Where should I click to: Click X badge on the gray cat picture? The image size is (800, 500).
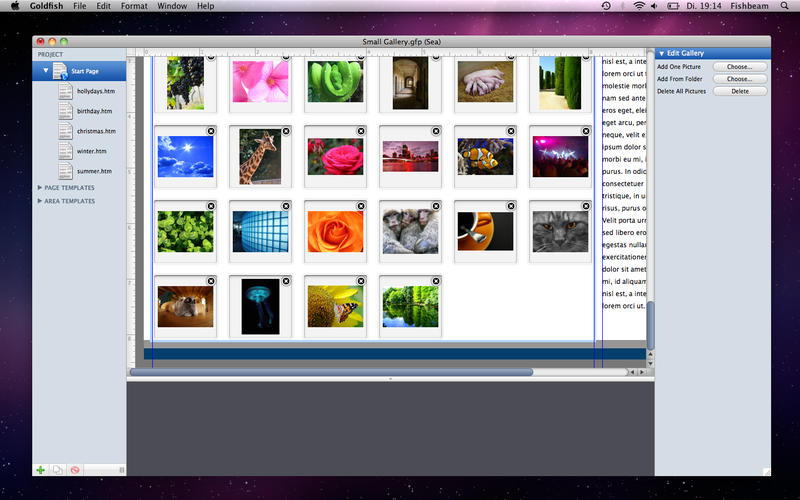pos(586,206)
